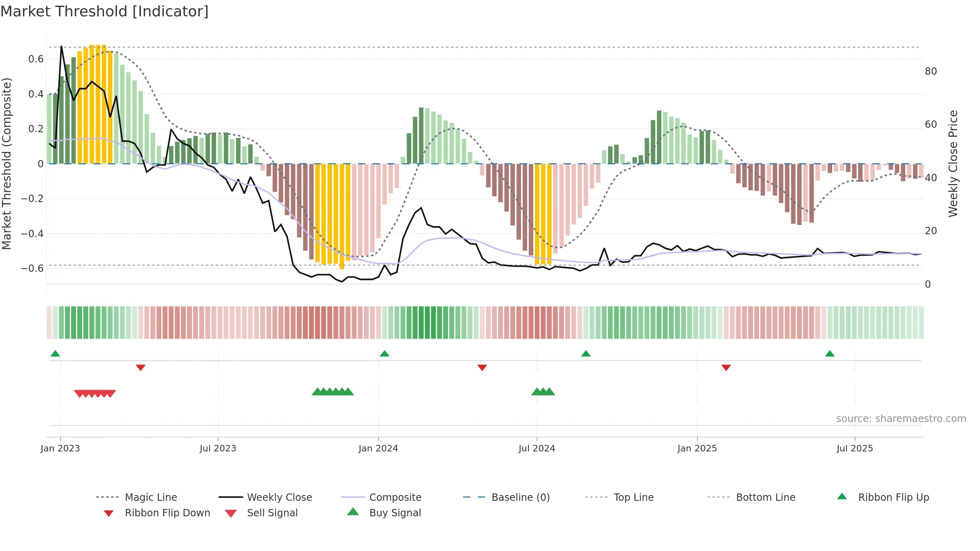Click the 80 right axis tick label
The height and width of the screenshot is (551, 980).
click(931, 71)
